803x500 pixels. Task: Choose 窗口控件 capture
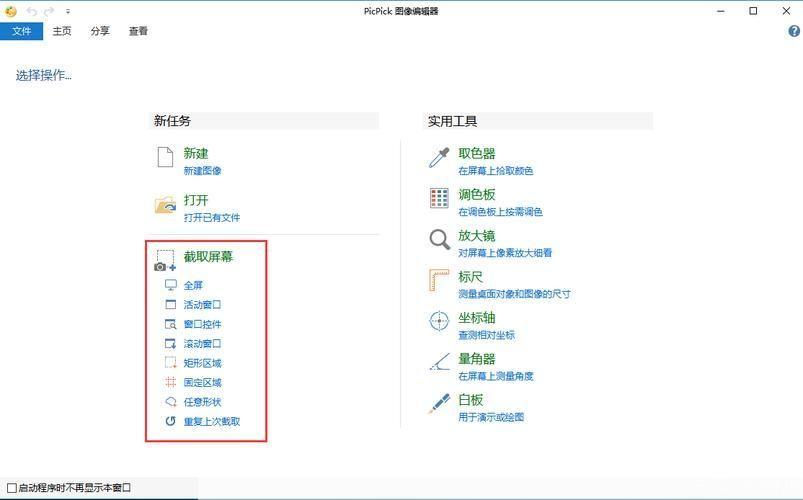pos(202,324)
